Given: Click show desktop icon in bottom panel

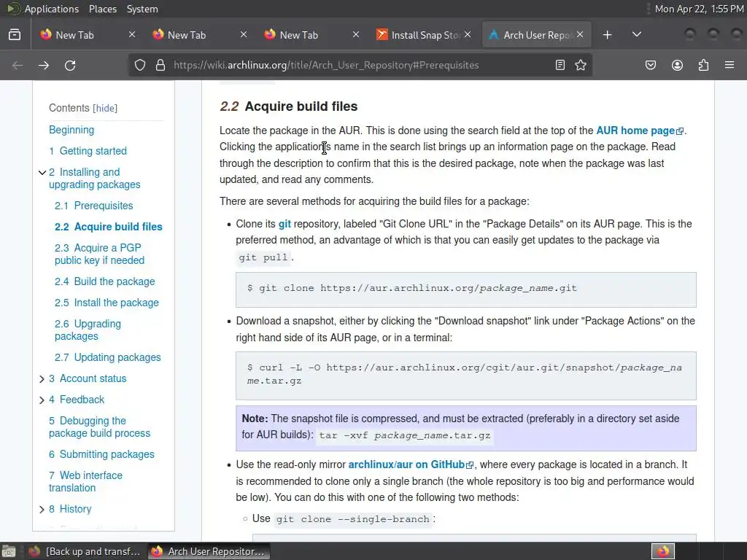Looking at the screenshot, I should (x=8, y=551).
